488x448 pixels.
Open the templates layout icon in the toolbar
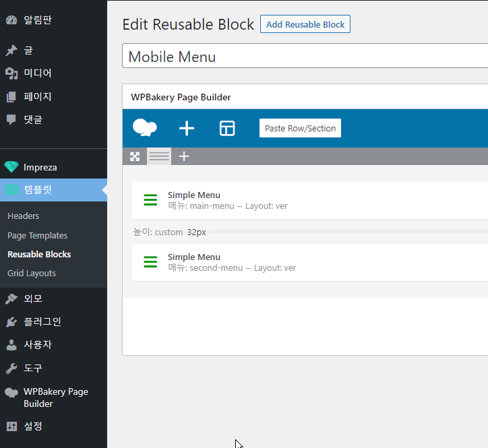point(227,128)
